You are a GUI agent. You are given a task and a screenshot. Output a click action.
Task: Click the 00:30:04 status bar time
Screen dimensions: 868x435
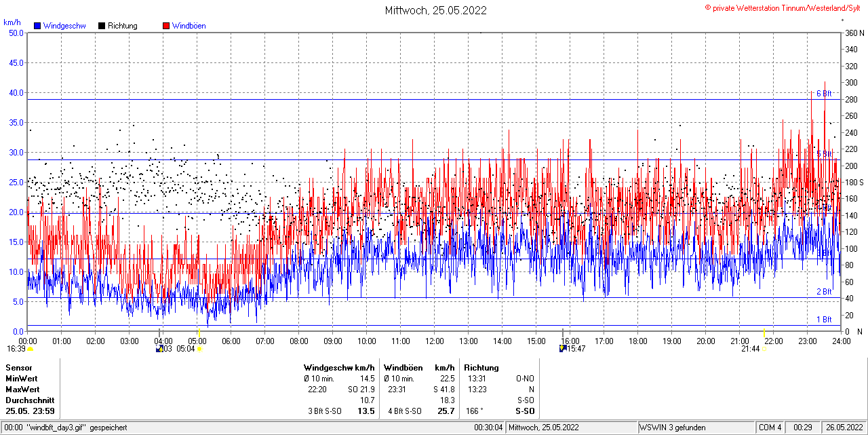coord(488,428)
